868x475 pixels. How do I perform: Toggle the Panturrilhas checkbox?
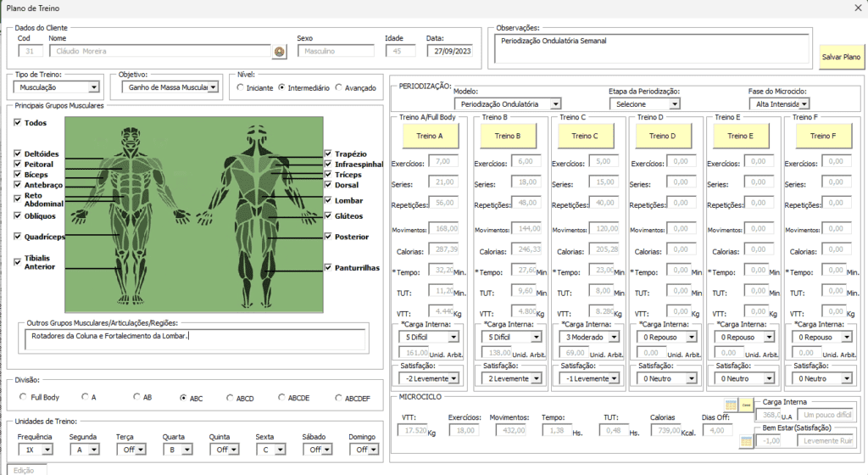coord(328,267)
